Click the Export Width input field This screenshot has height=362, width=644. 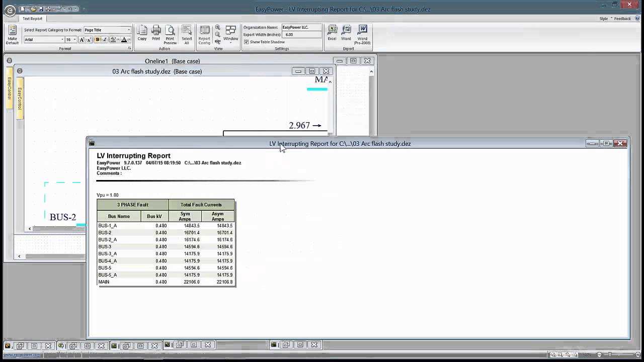tap(302, 35)
